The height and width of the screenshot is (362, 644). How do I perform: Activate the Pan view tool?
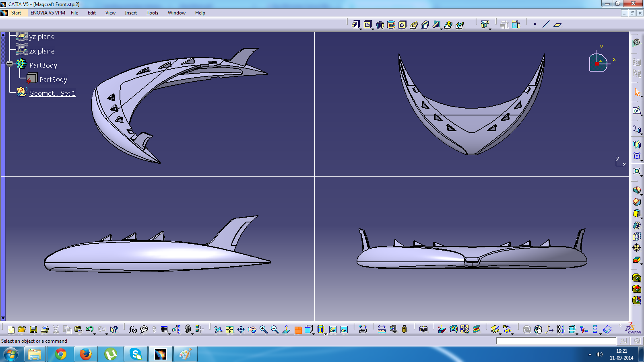(x=241, y=329)
